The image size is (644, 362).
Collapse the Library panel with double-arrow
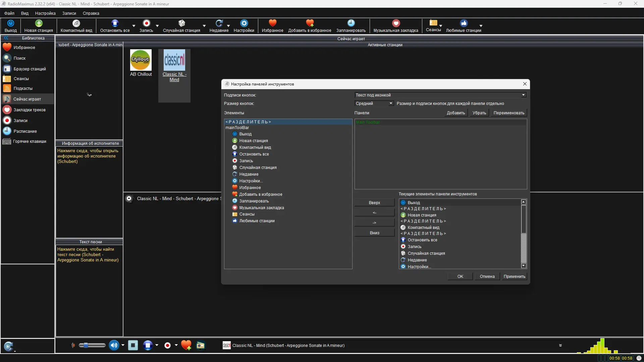[x=6, y=38]
